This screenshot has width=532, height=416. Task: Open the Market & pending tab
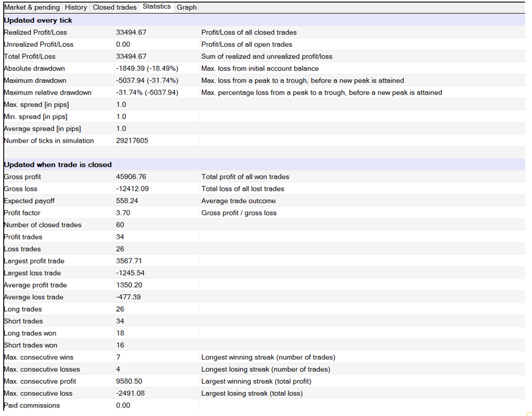[32, 7]
